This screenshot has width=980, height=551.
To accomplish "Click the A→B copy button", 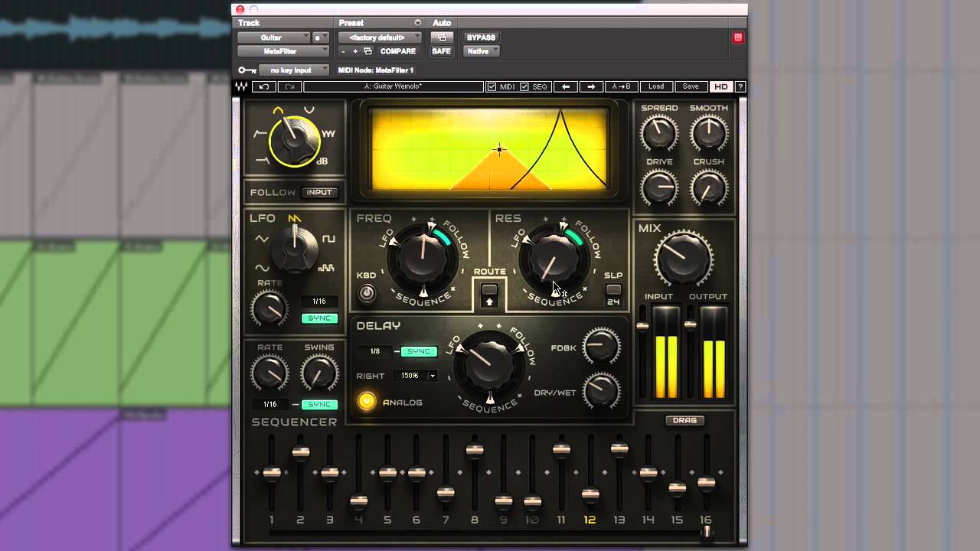I will (x=621, y=86).
